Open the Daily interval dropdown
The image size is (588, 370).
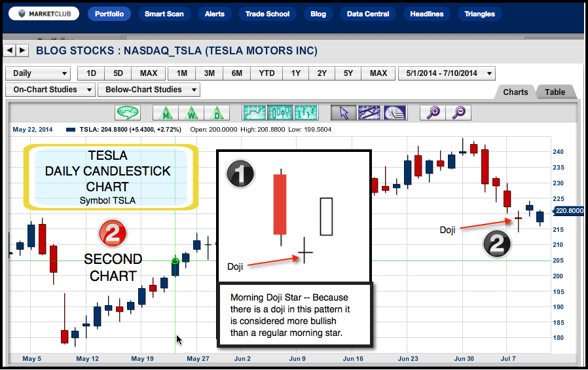click(38, 73)
